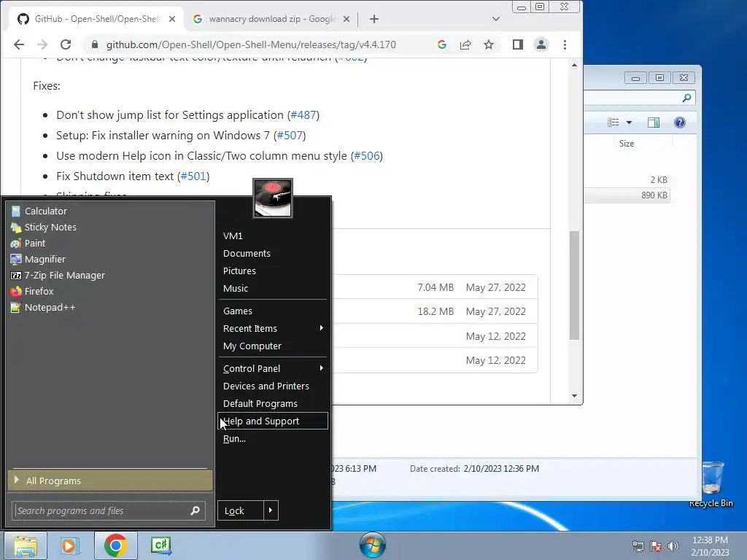
Task: Expand the All Programs list
Action: click(110, 481)
